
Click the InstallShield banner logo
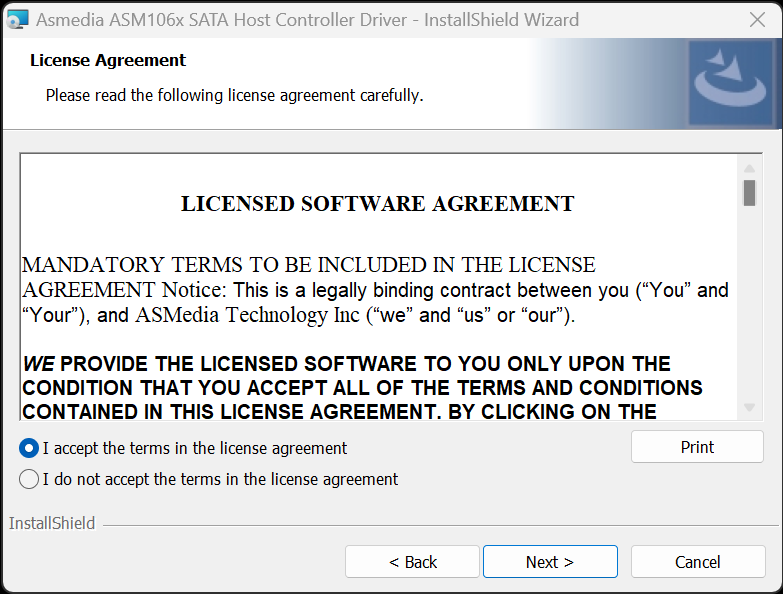coord(730,83)
